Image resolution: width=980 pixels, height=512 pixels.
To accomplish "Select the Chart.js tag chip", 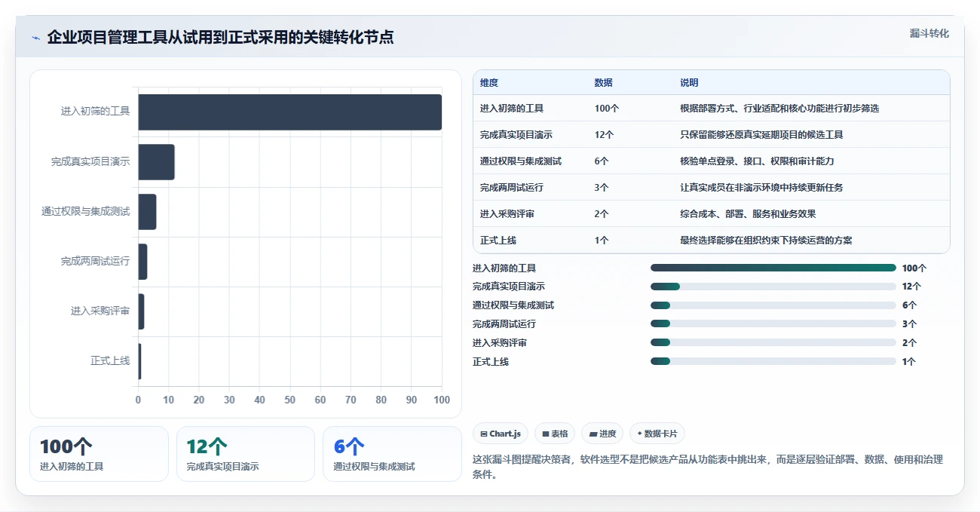I will [501, 434].
